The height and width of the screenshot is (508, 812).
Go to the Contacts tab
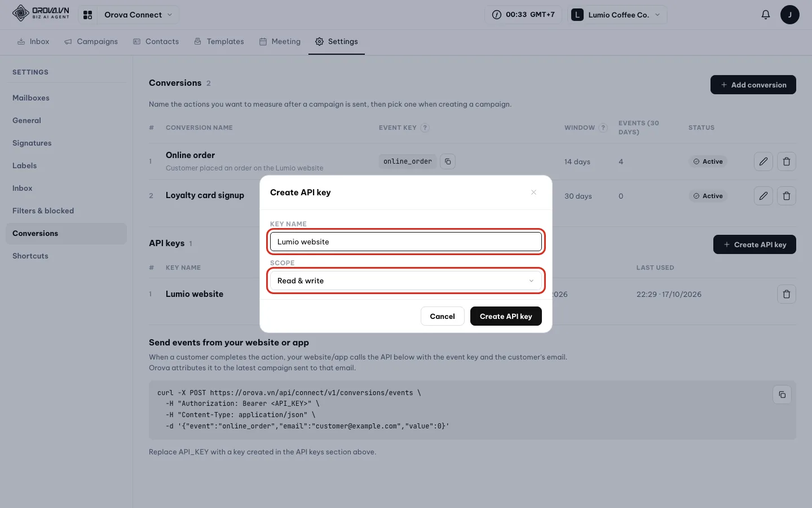156,42
